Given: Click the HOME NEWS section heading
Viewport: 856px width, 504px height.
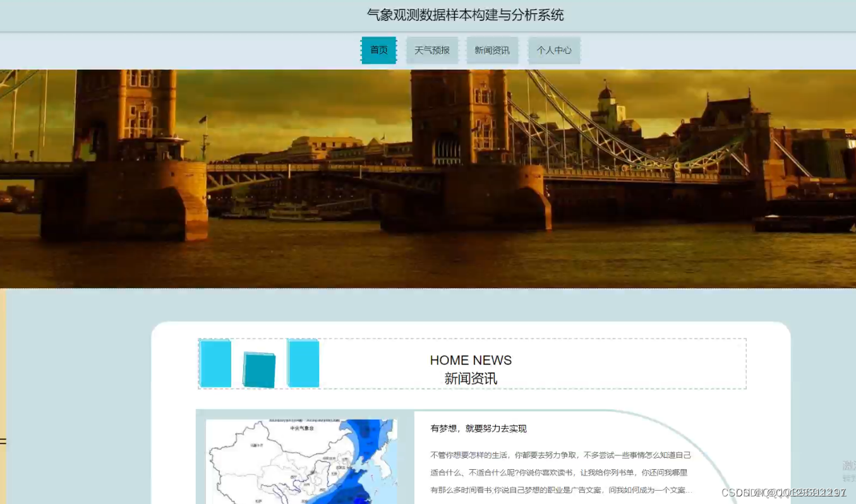Looking at the screenshot, I should pyautogui.click(x=471, y=361).
